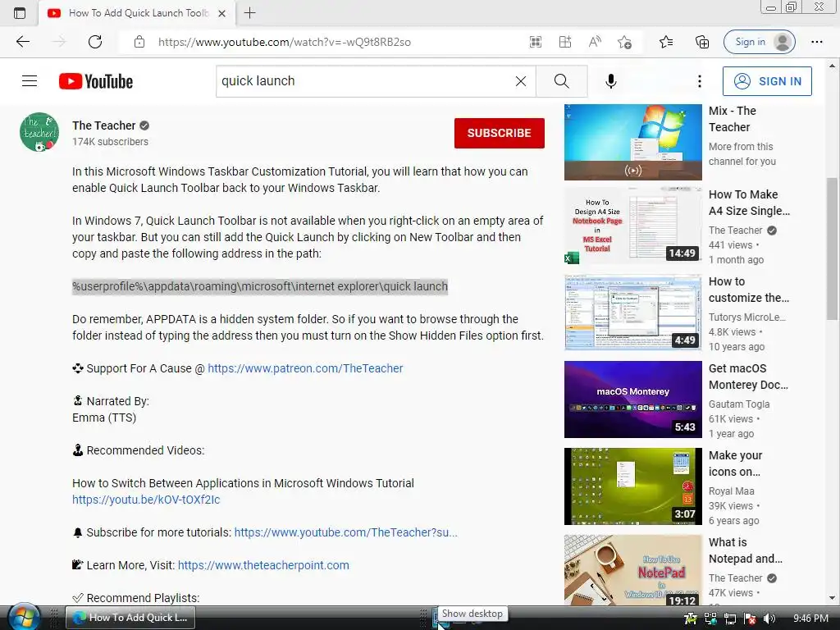Open network icon in system tray
840x630 pixels.
(x=729, y=619)
